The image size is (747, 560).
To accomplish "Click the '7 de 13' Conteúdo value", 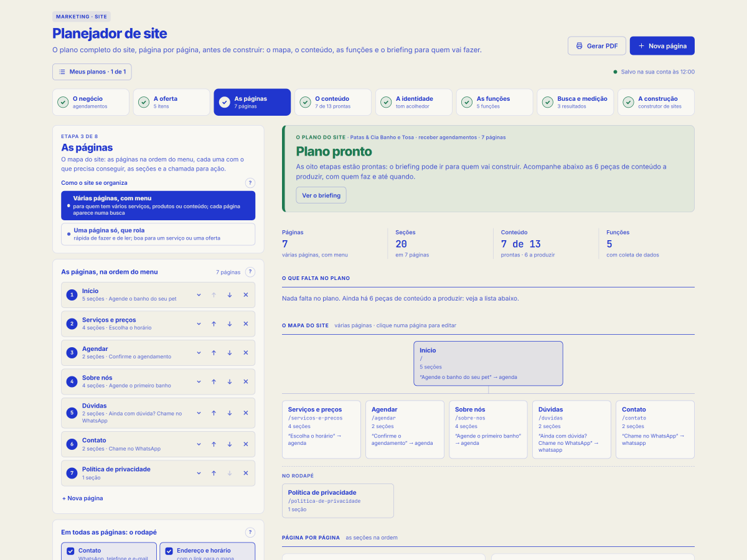I will (521, 245).
